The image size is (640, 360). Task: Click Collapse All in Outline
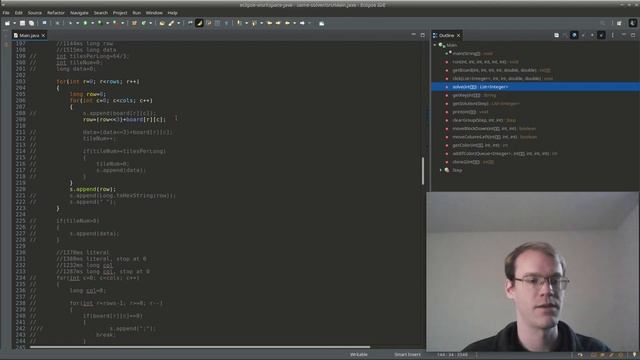[556, 36]
